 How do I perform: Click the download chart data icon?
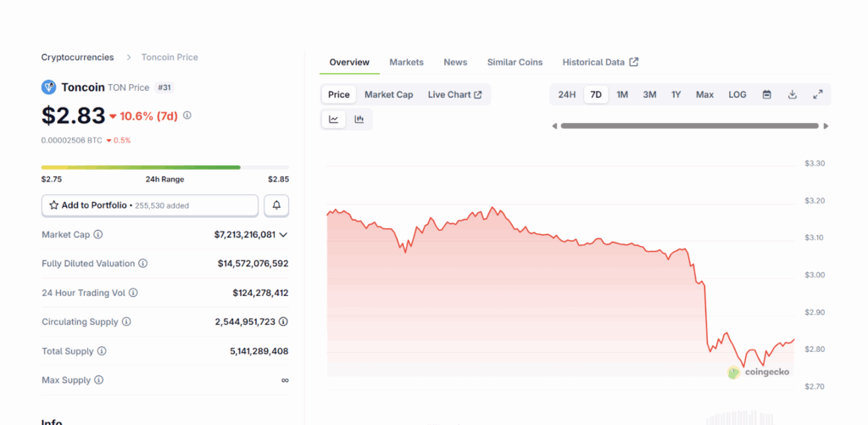(x=793, y=95)
